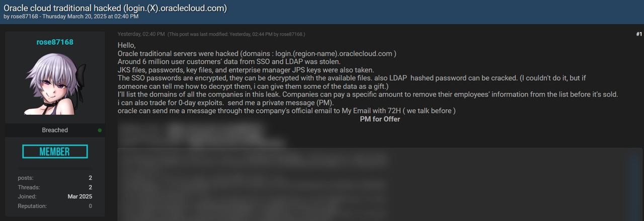Open author rose87168 link under thread title
Image resolution: width=644 pixels, height=221 pixels.
pos(25,17)
